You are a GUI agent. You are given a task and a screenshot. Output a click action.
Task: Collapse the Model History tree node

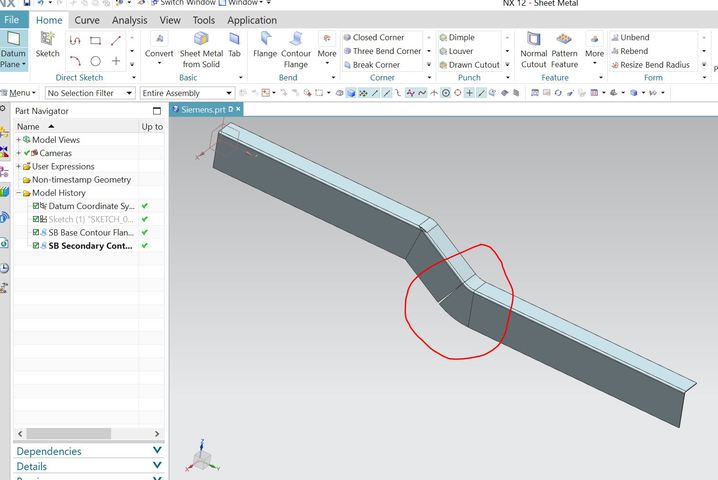point(19,193)
